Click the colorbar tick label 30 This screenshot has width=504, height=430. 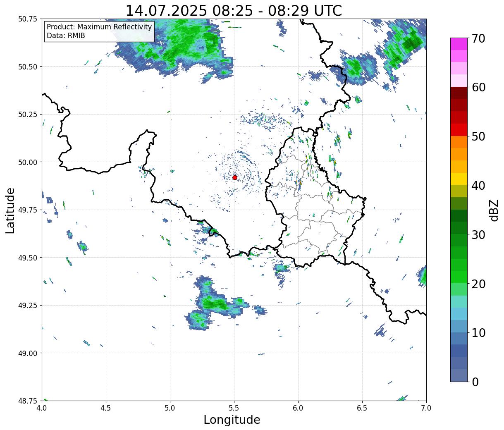478,235
